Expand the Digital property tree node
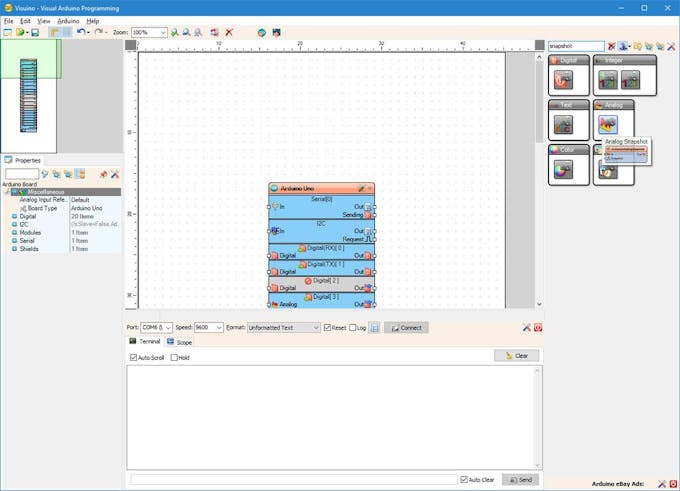This screenshot has width=680, height=491. tap(14, 216)
